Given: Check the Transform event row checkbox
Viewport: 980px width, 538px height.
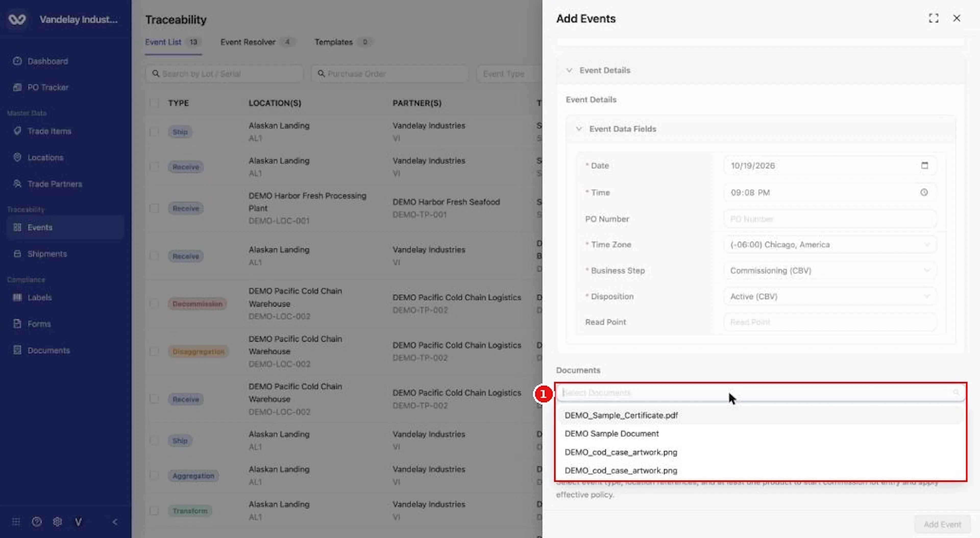Looking at the screenshot, I should [x=154, y=511].
